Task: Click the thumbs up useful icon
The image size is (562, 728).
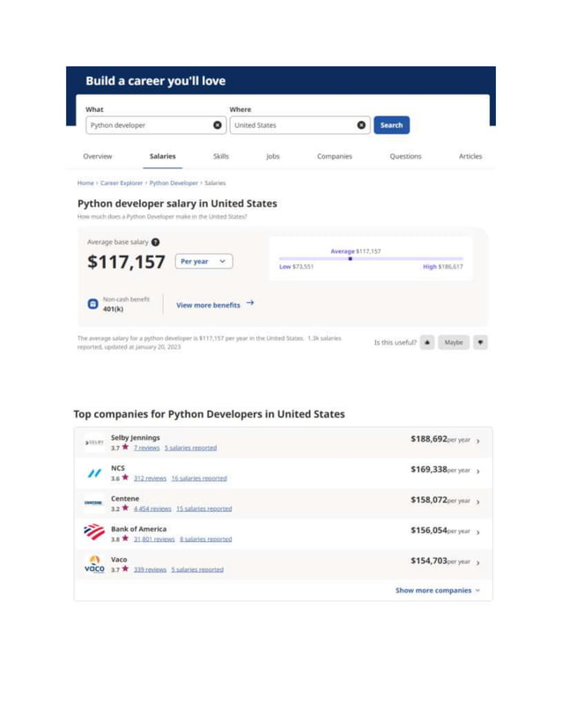Action: 427,342
